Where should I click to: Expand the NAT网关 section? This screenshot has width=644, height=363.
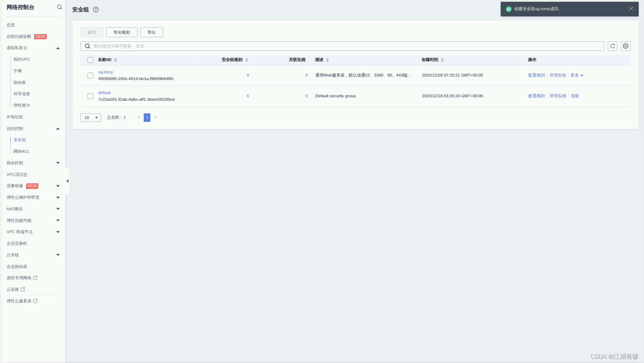click(58, 209)
